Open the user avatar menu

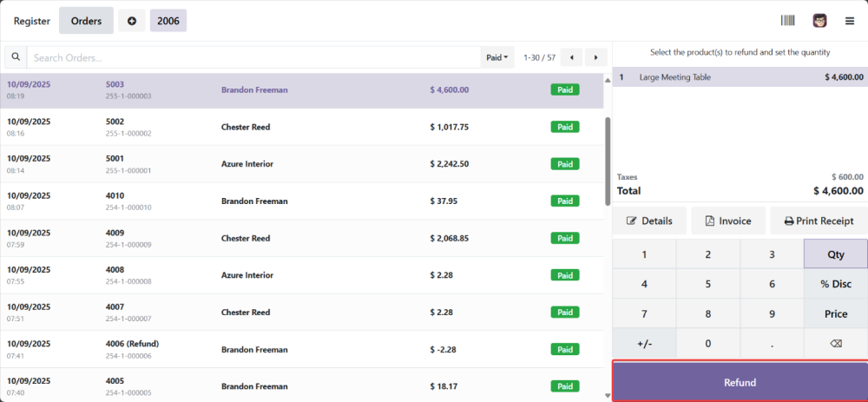coord(819,21)
